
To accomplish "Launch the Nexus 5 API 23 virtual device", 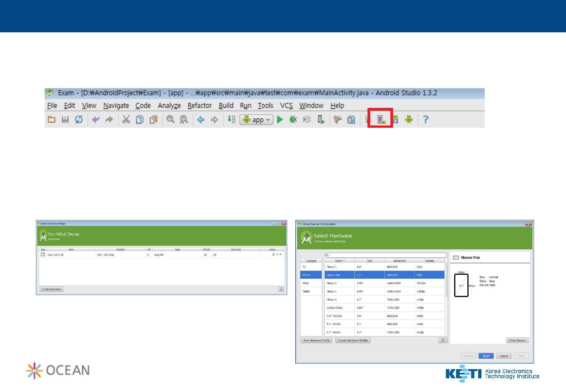I will (274, 255).
